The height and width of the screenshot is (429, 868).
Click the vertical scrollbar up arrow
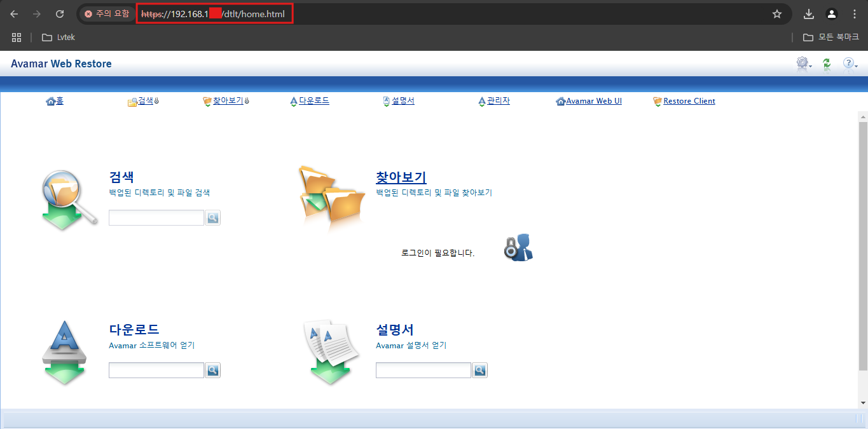point(863,117)
